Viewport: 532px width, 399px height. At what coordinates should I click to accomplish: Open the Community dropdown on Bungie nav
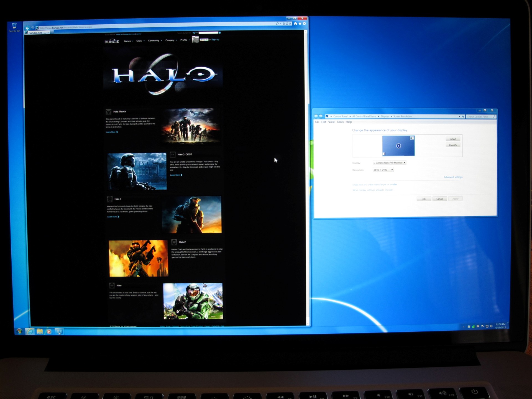[155, 40]
